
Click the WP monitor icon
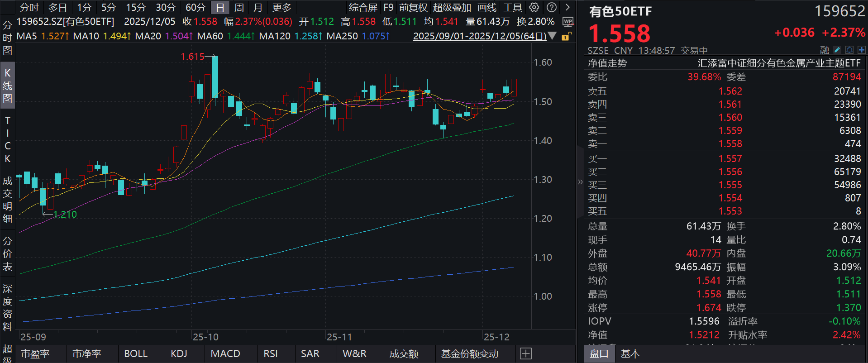pos(568,22)
